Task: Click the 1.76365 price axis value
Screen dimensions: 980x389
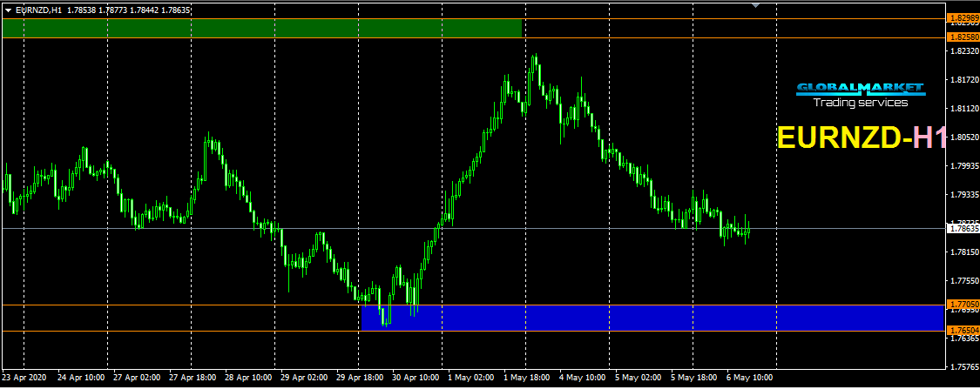Action: coord(963,339)
